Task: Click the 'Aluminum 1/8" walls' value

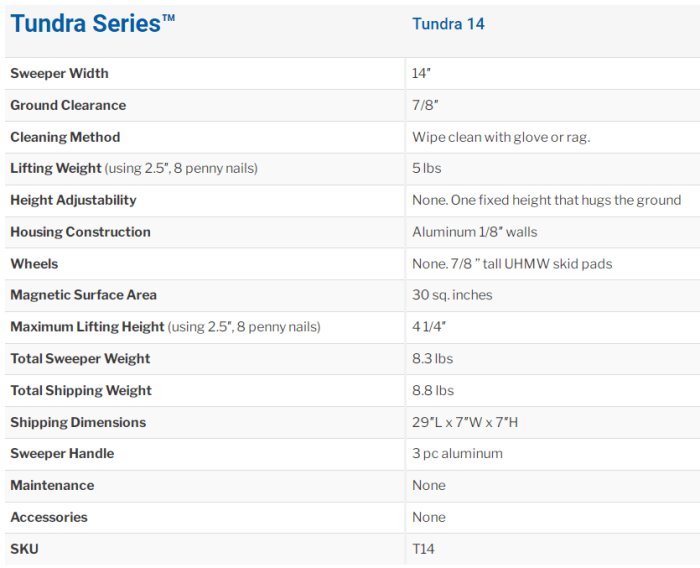Action: coord(475,232)
